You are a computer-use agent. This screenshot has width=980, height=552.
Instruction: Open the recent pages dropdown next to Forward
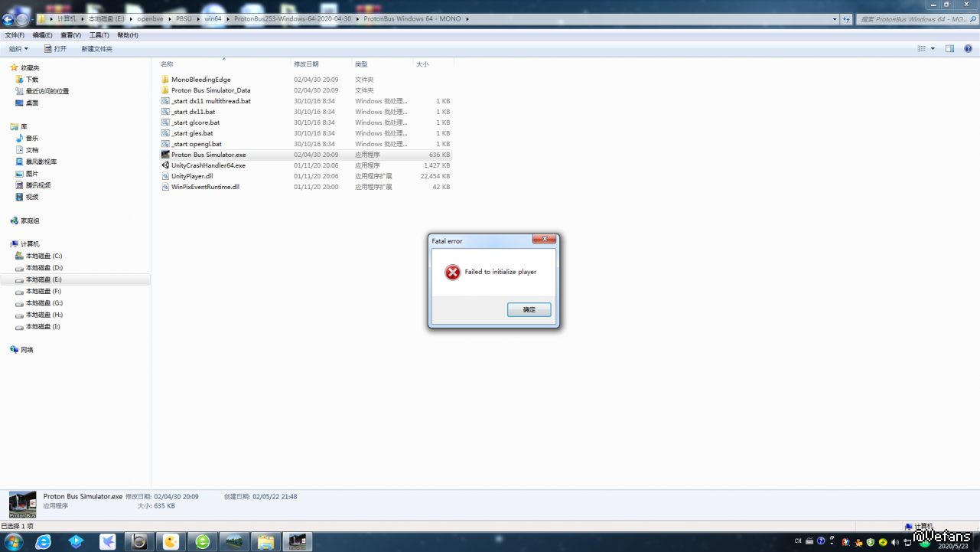(x=33, y=19)
